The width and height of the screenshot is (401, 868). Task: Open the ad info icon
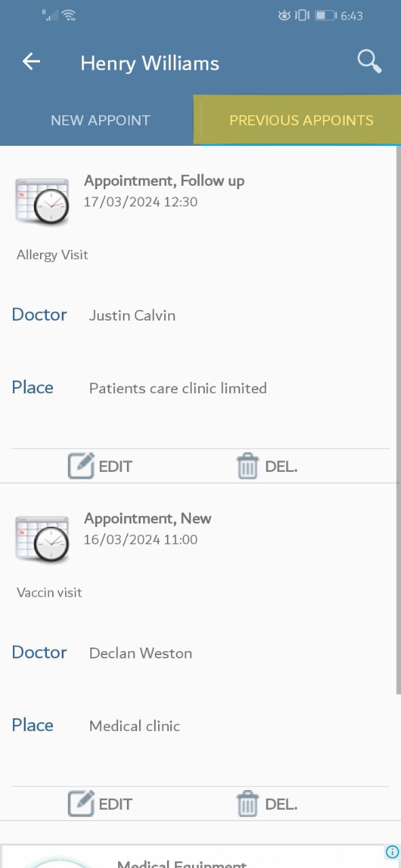(x=392, y=852)
